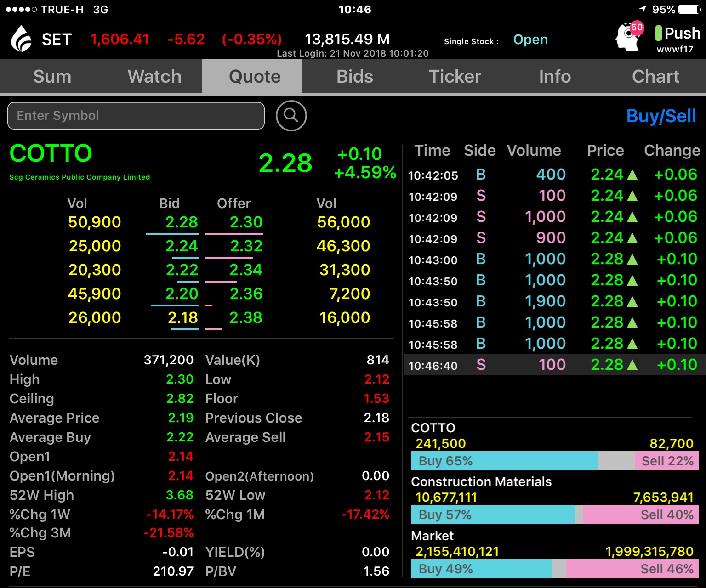The height and width of the screenshot is (588, 706).
Task: Select bid volume 50,900
Action: pos(94,222)
